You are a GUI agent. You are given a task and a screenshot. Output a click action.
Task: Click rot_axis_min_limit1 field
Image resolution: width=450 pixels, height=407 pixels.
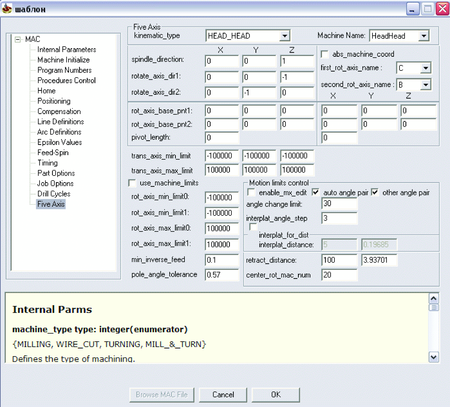[x=222, y=213]
